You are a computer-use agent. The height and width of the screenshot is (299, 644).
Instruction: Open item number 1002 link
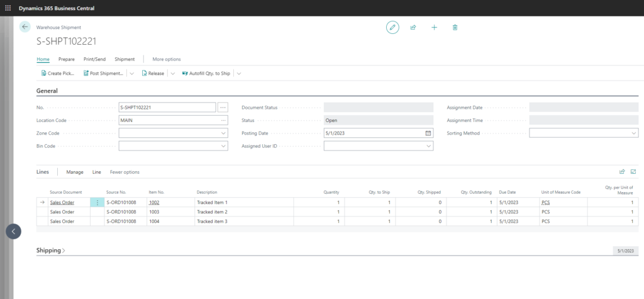[154, 203]
